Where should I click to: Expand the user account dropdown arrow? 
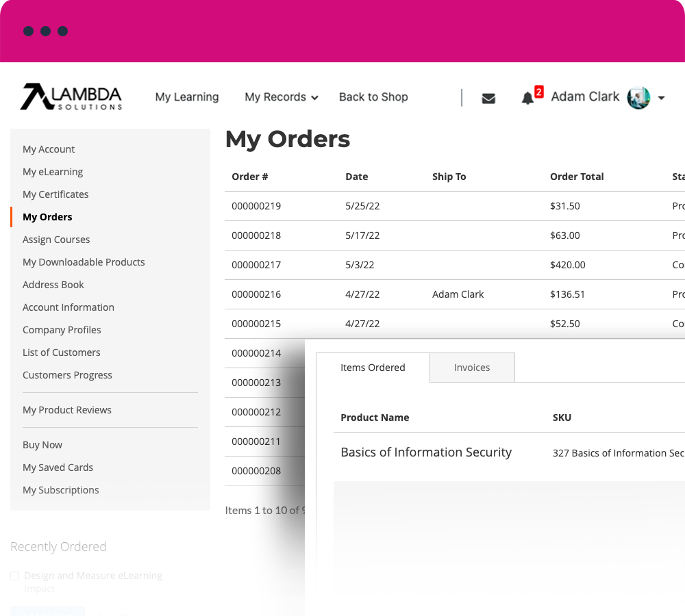click(x=662, y=98)
